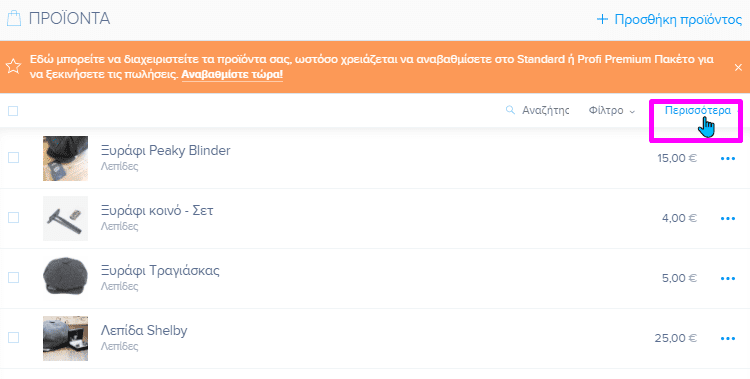Click the plus icon for Προσθήκη προϊόντος

tap(602, 19)
